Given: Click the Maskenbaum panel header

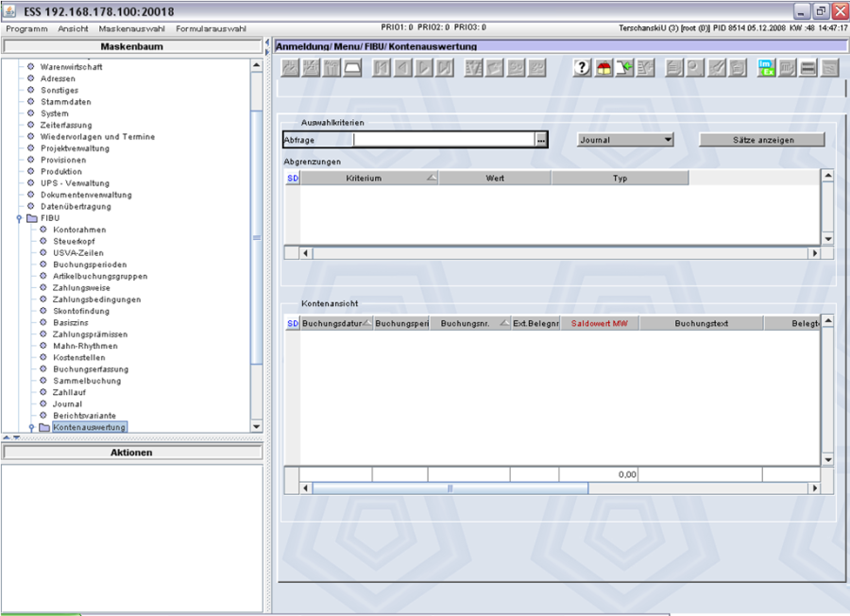Looking at the screenshot, I should [131, 46].
